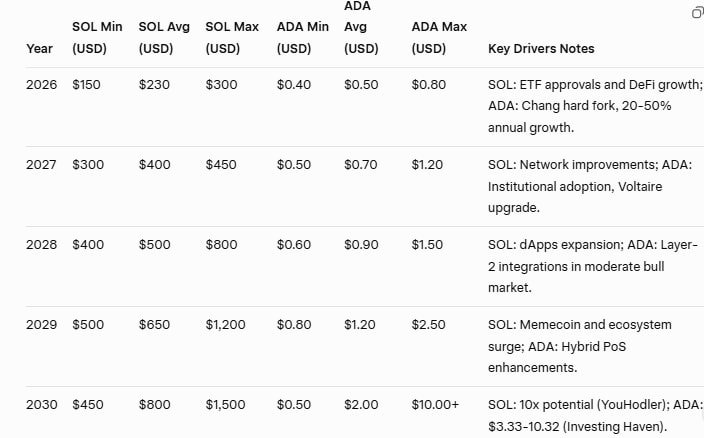704x438 pixels.
Task: Click the Key Drivers Notes header
Action: pos(541,48)
